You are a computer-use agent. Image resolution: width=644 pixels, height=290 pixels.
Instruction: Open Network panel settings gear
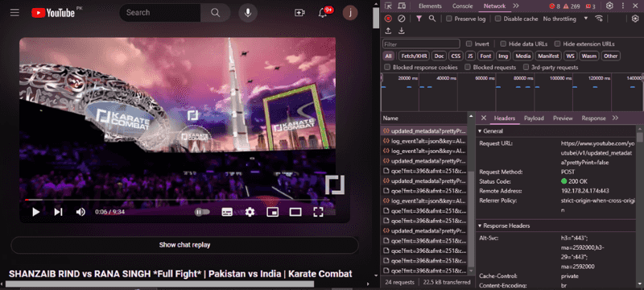635,19
